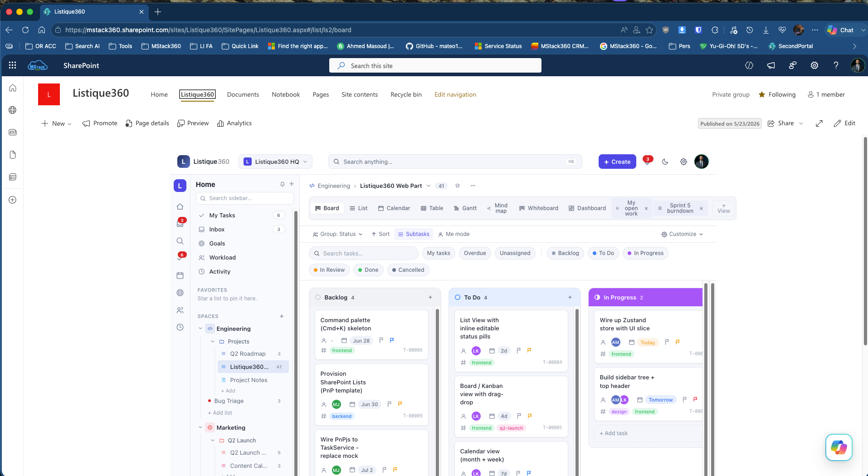Viewport: 868px width, 476px height.
Task: Close the My open work view tab
Action: click(x=646, y=208)
